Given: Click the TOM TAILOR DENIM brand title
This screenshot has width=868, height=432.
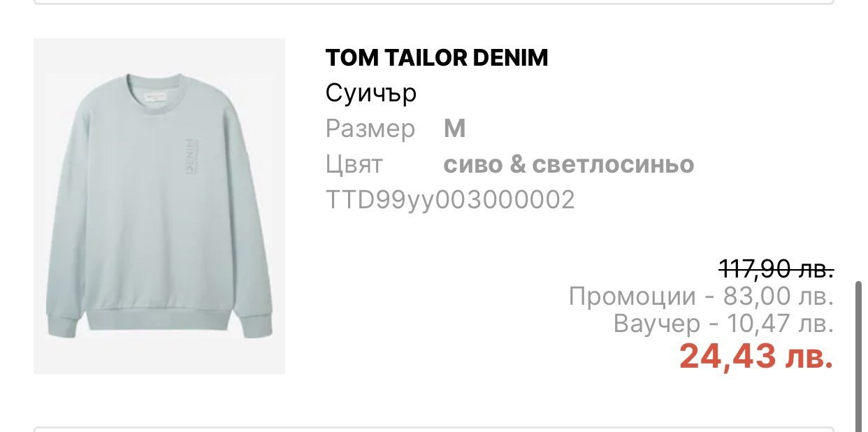Looking at the screenshot, I should coord(437,59).
